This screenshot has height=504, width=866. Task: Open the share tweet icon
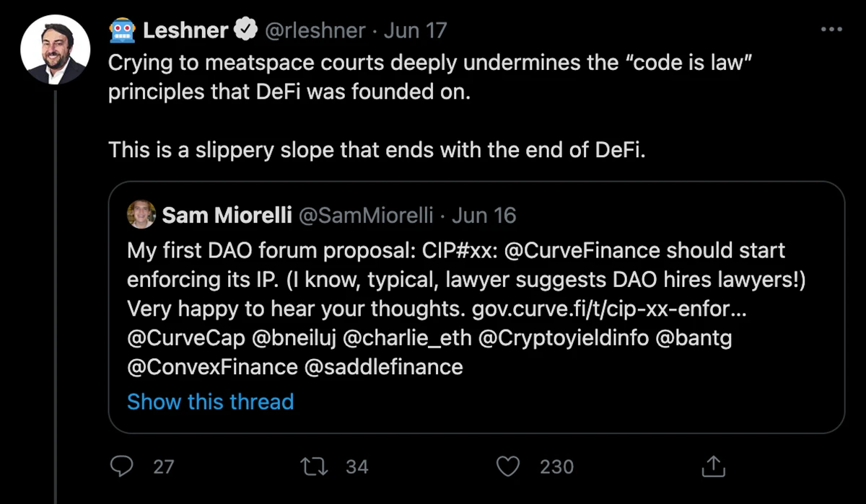coord(712,466)
